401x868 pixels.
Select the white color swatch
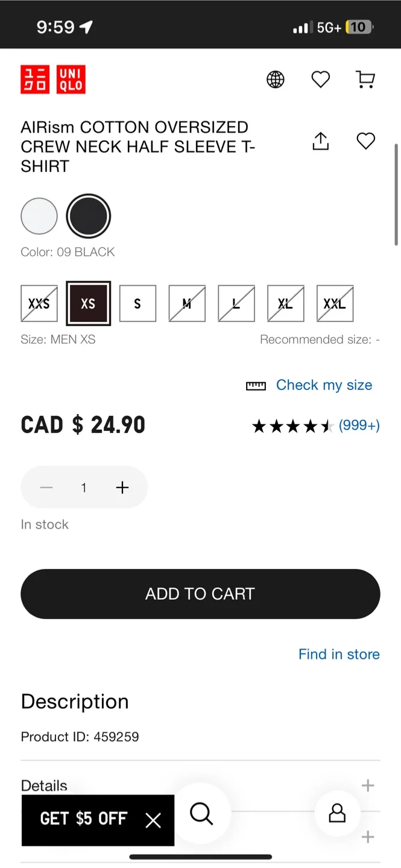tap(39, 215)
